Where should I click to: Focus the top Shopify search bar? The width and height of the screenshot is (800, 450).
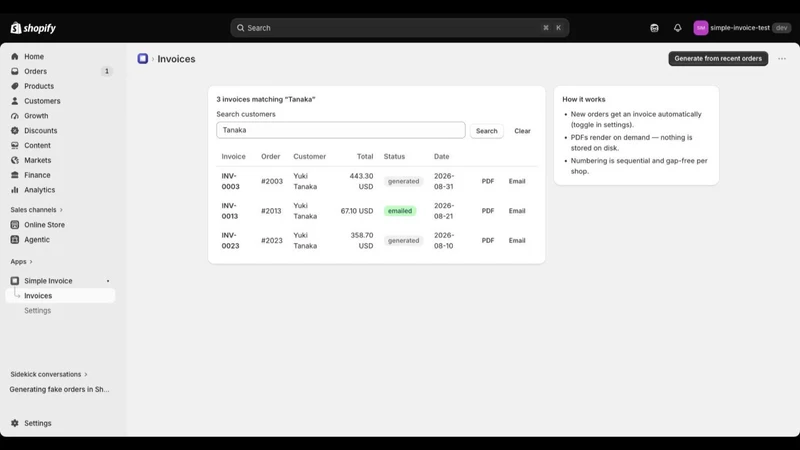point(399,28)
